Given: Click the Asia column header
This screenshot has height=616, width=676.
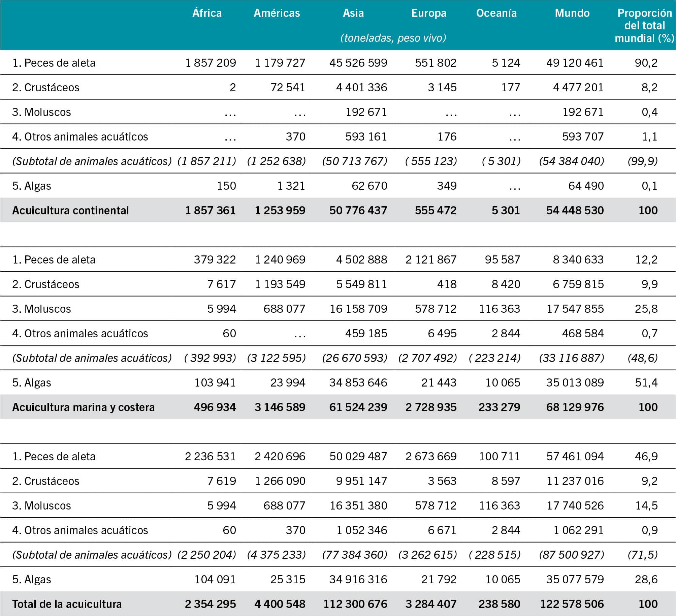Looking at the screenshot, I should click(353, 13).
